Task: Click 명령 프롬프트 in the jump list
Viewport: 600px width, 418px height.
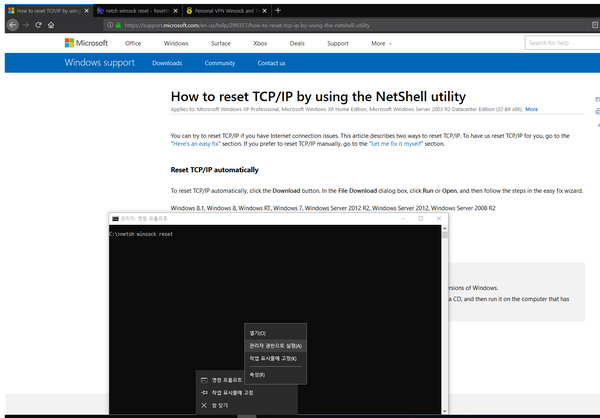Action: click(x=227, y=380)
